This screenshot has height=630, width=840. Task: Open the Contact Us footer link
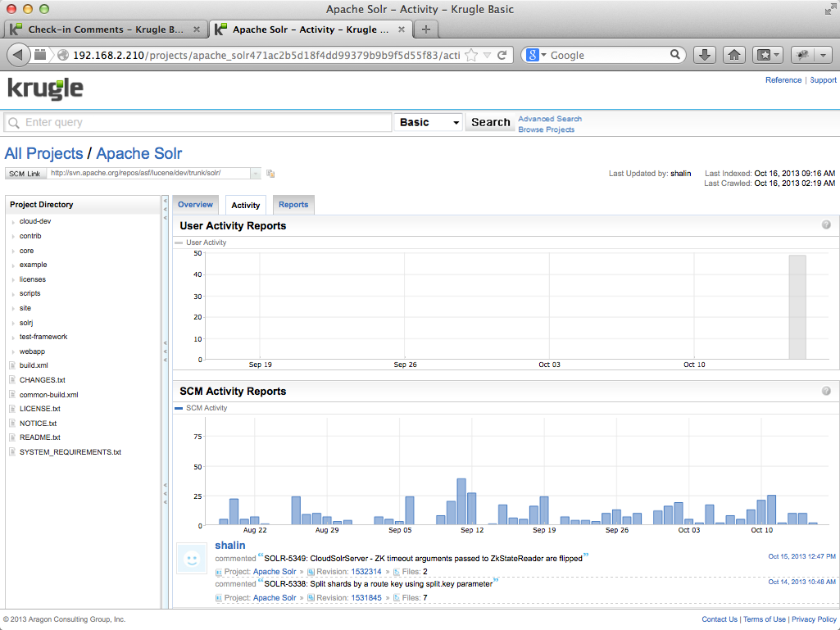pos(720,619)
